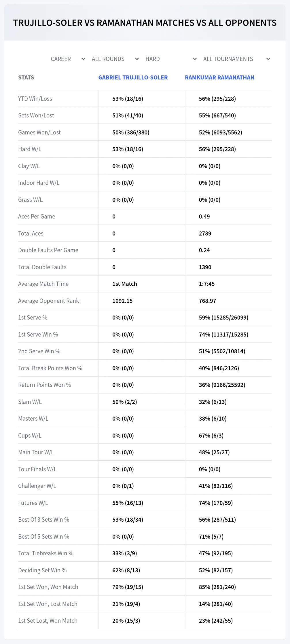This screenshot has width=290, height=644.
Task: Click the page title heading
Action: click(145, 23)
